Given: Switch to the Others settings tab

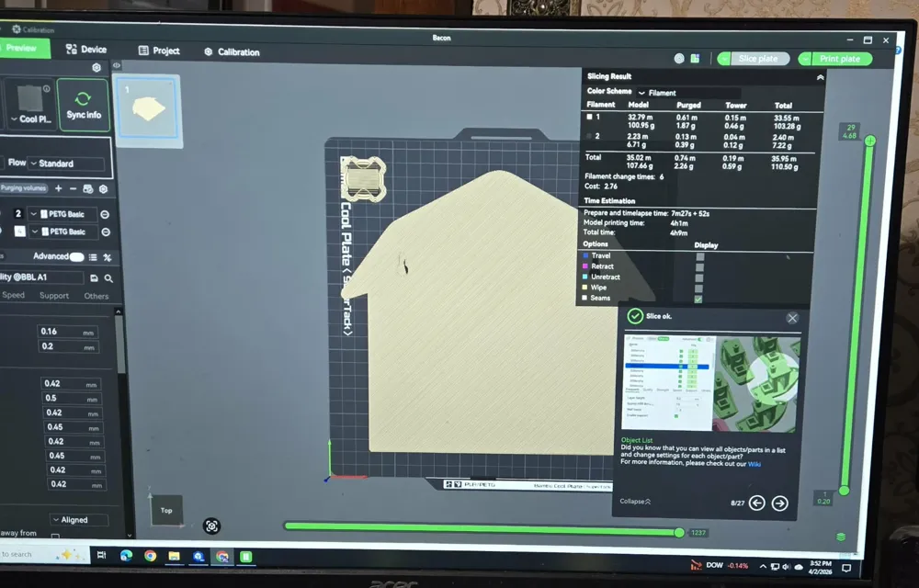Looking at the screenshot, I should (96, 296).
